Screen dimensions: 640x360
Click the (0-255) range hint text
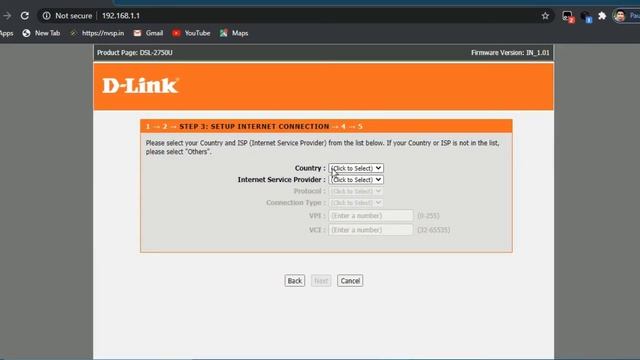click(x=428, y=216)
